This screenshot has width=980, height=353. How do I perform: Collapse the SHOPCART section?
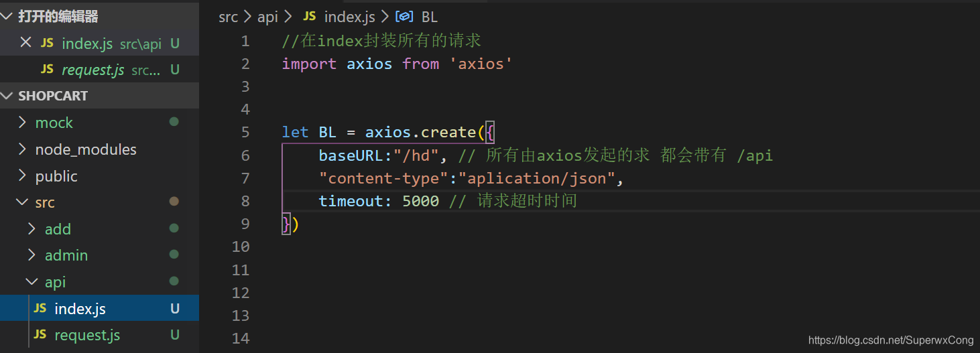(x=8, y=96)
